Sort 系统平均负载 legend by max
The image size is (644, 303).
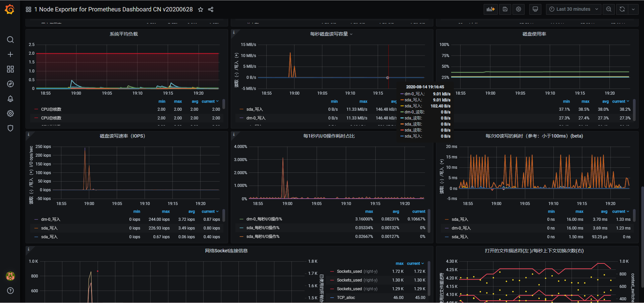(x=178, y=101)
